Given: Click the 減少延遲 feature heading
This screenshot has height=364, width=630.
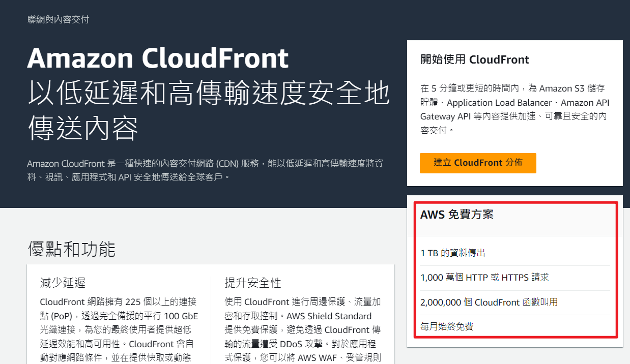Looking at the screenshot, I should (63, 283).
